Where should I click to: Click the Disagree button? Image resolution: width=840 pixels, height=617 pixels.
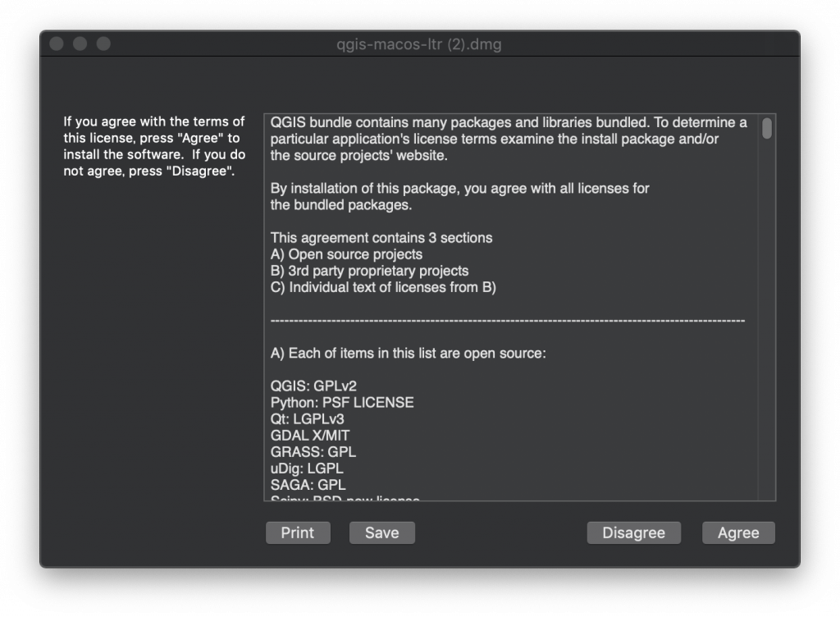pyautogui.click(x=634, y=533)
